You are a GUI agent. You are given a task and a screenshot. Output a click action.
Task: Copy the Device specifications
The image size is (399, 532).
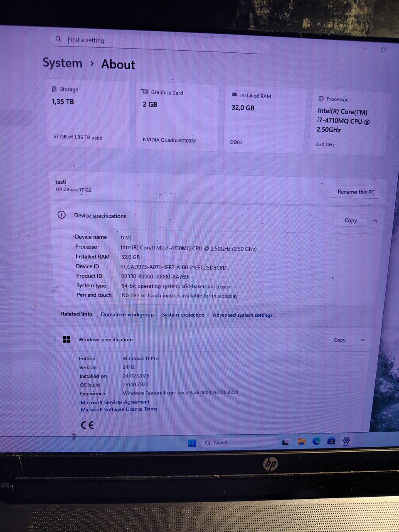click(351, 220)
